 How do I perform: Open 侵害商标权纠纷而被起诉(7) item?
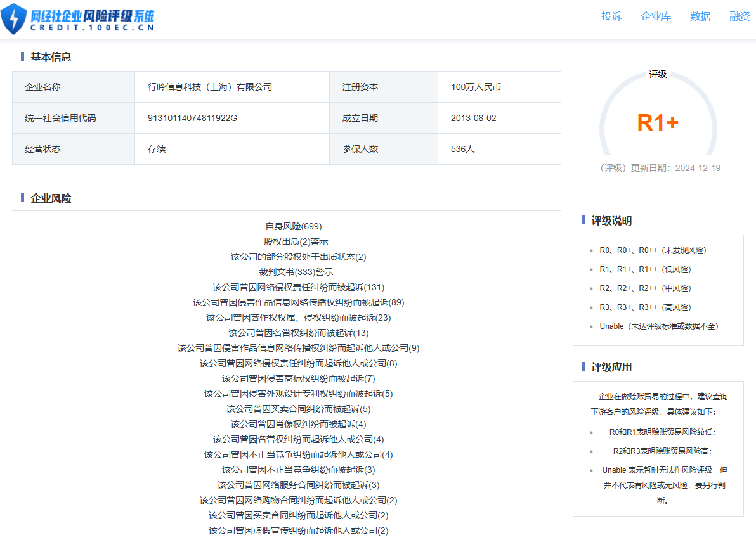tap(298, 378)
